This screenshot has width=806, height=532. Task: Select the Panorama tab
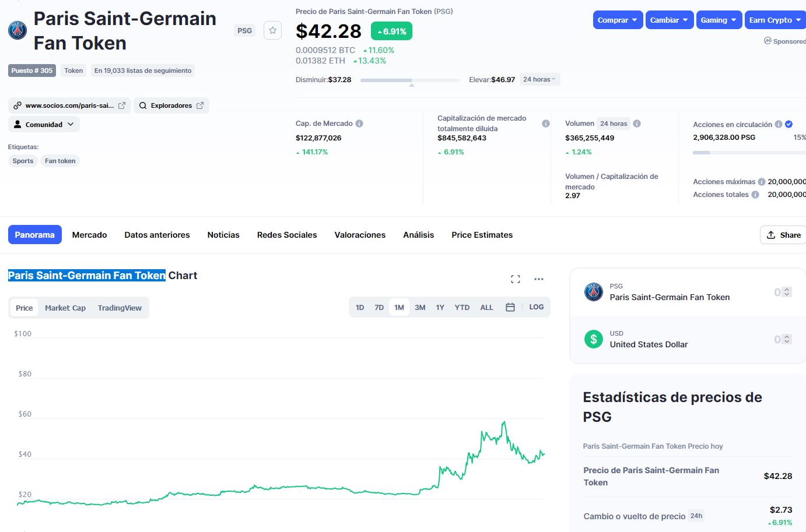(x=35, y=235)
